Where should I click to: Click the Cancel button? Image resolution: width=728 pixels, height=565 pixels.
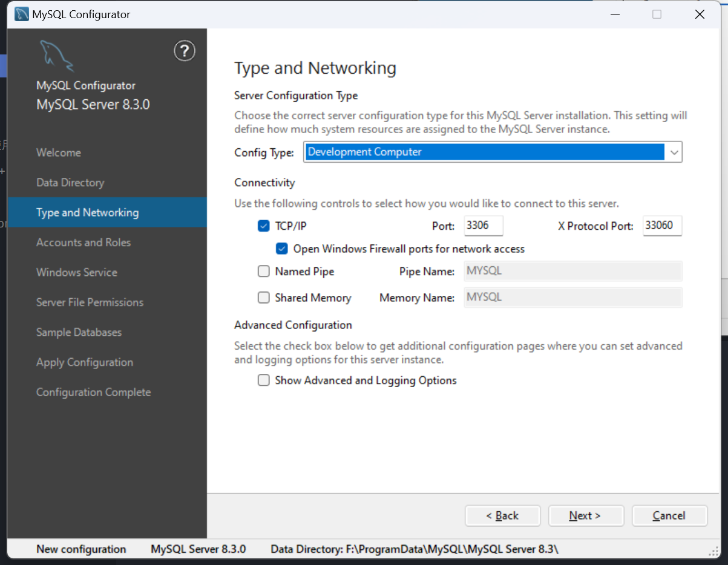[669, 515]
